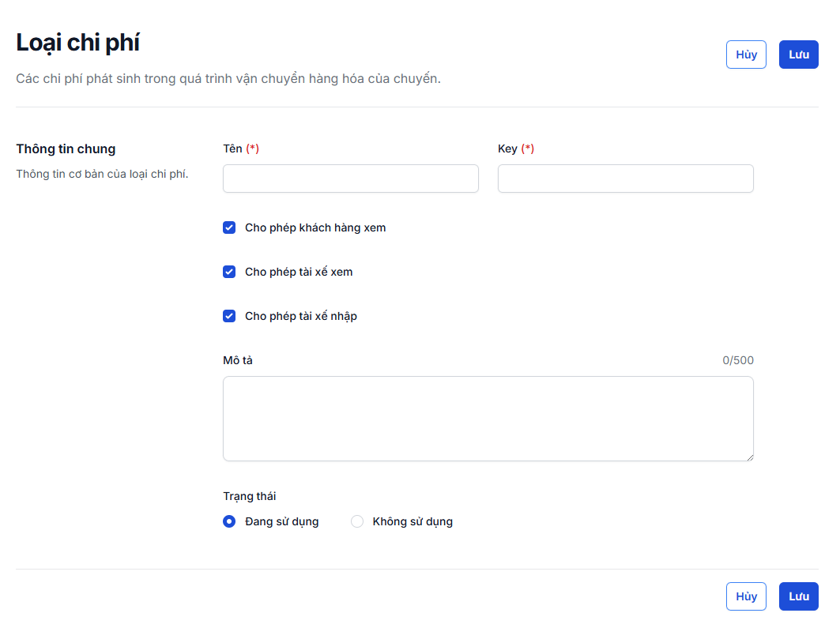Viewport: 840px width, 643px height.
Task: Click the Mô tả textarea resize handle
Action: tap(748, 456)
